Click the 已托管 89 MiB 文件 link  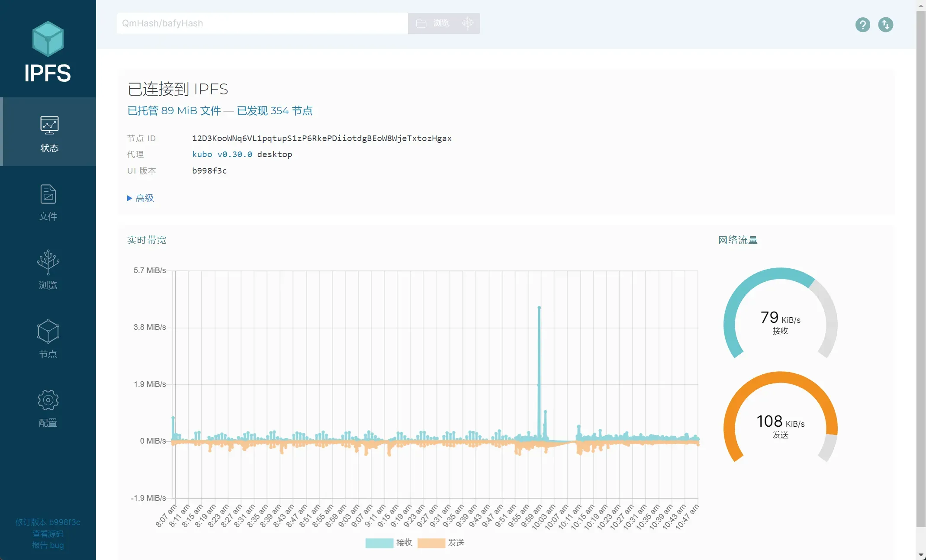coord(174,111)
